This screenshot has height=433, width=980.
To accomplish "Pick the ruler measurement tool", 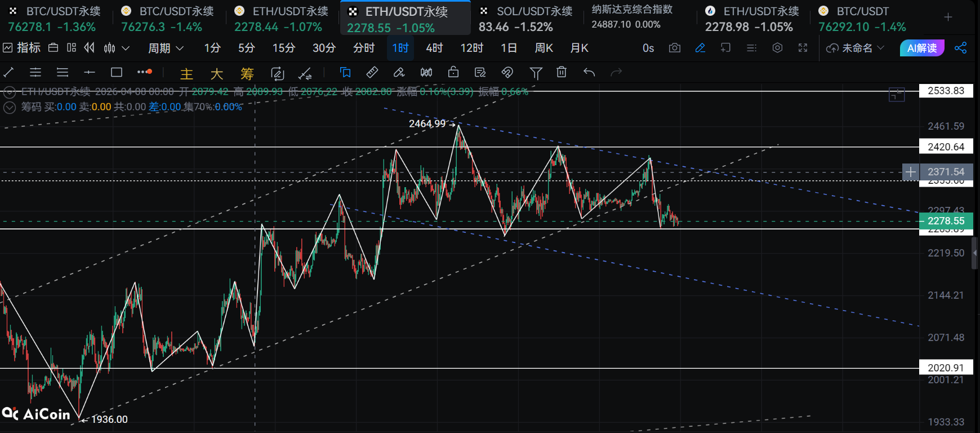I will click(372, 72).
